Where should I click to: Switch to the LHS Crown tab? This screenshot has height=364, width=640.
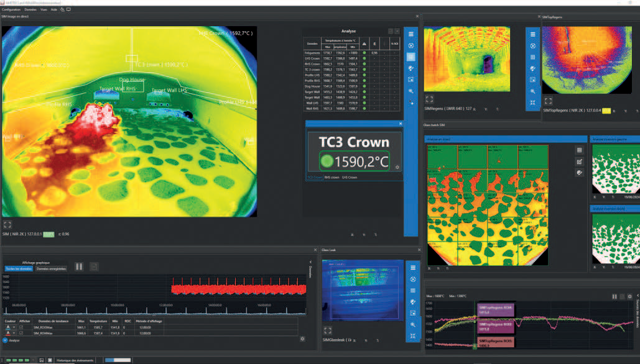[350, 177]
